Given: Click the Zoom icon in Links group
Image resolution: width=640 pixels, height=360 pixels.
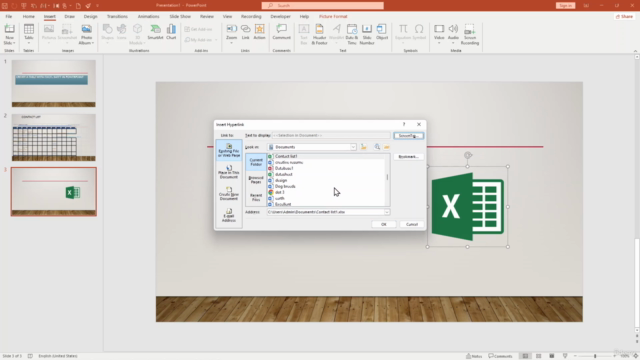Looking at the screenshot, I should [x=231, y=33].
